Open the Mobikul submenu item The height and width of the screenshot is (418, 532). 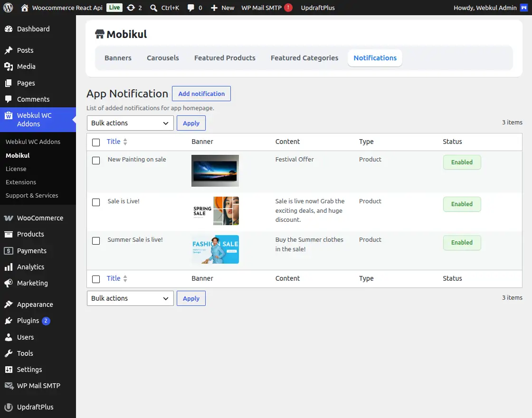pos(18,155)
